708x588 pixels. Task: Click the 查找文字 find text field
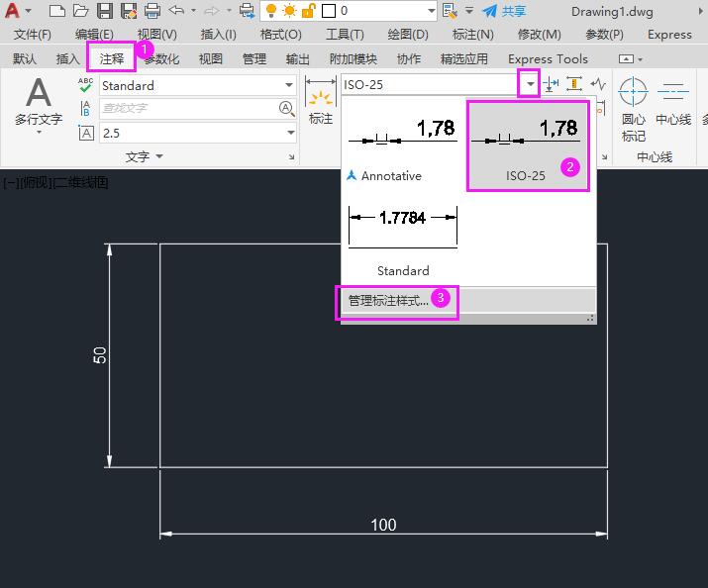189,108
